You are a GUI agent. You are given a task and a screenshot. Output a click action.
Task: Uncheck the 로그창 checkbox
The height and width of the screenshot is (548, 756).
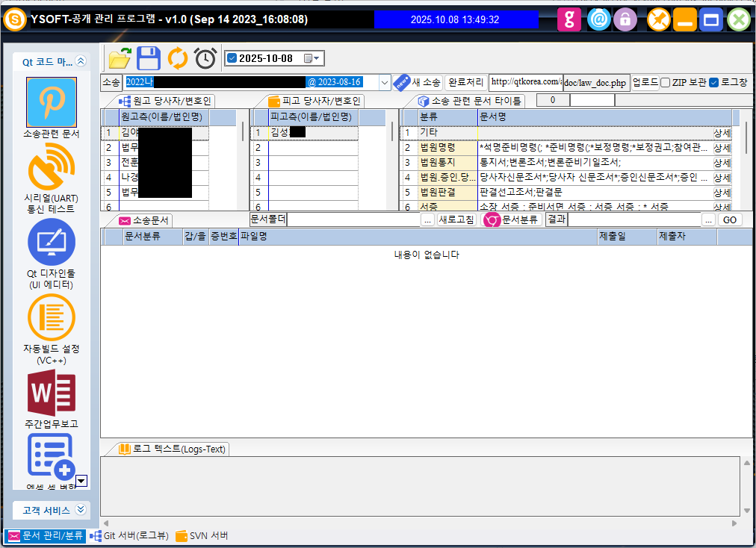[713, 82]
